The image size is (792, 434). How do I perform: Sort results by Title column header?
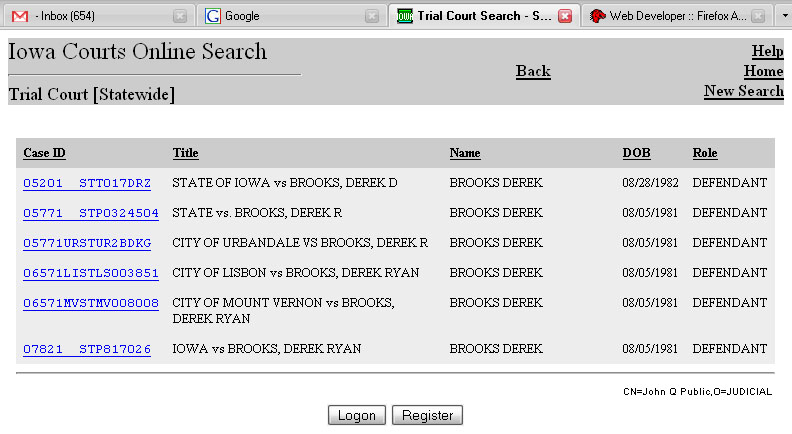pos(185,153)
